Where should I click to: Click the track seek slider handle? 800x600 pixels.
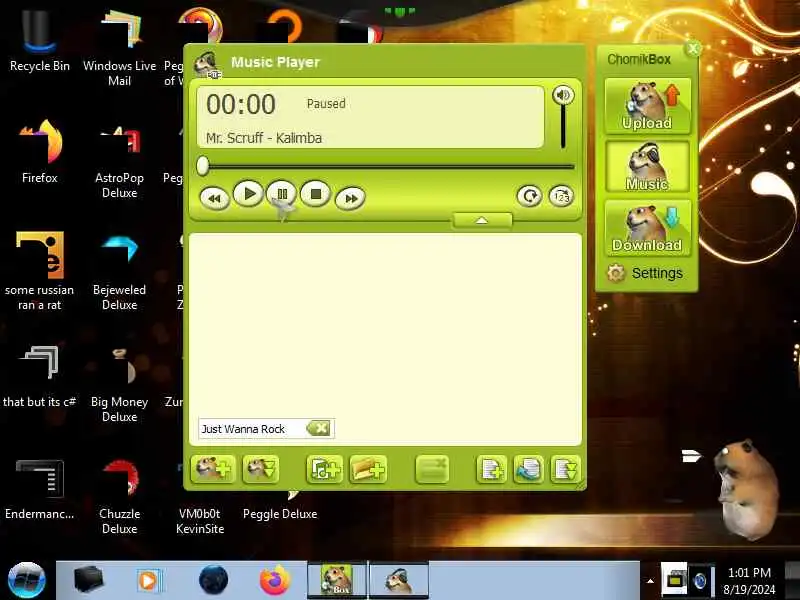(x=203, y=166)
